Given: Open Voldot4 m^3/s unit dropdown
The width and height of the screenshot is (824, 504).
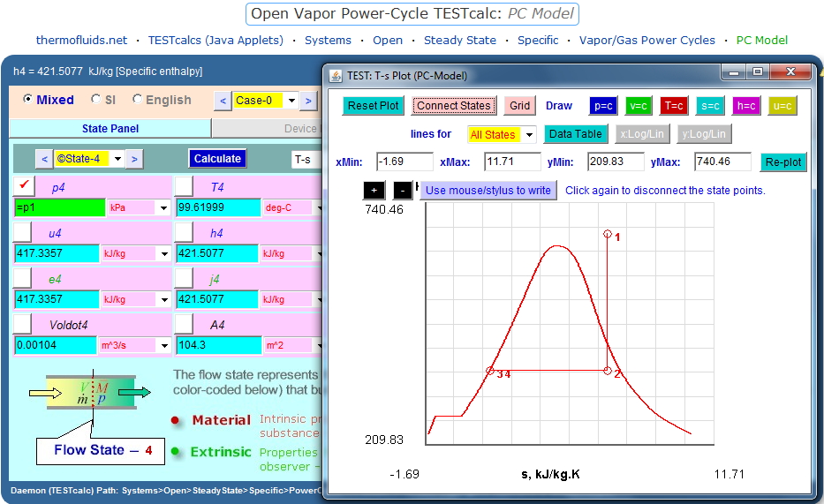Looking at the screenshot, I should (x=164, y=345).
